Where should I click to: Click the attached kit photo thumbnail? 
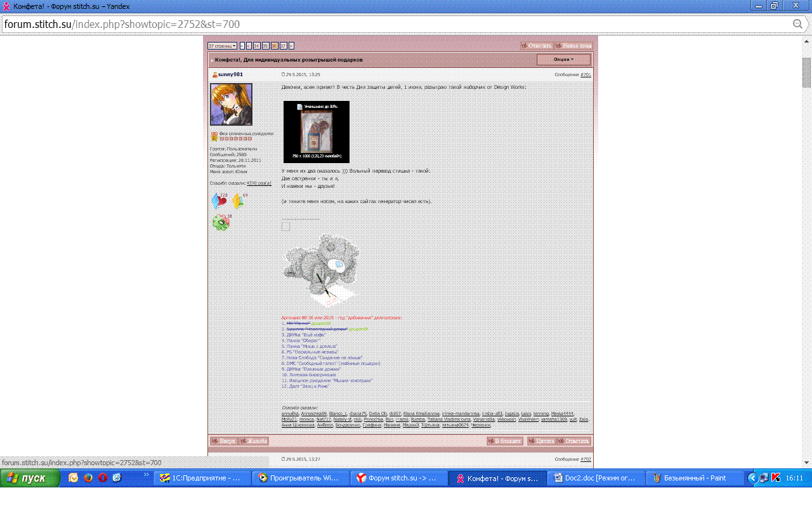click(316, 132)
